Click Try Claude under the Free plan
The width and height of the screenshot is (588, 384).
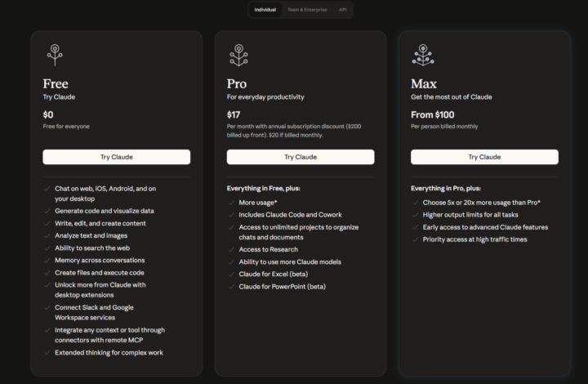117,157
